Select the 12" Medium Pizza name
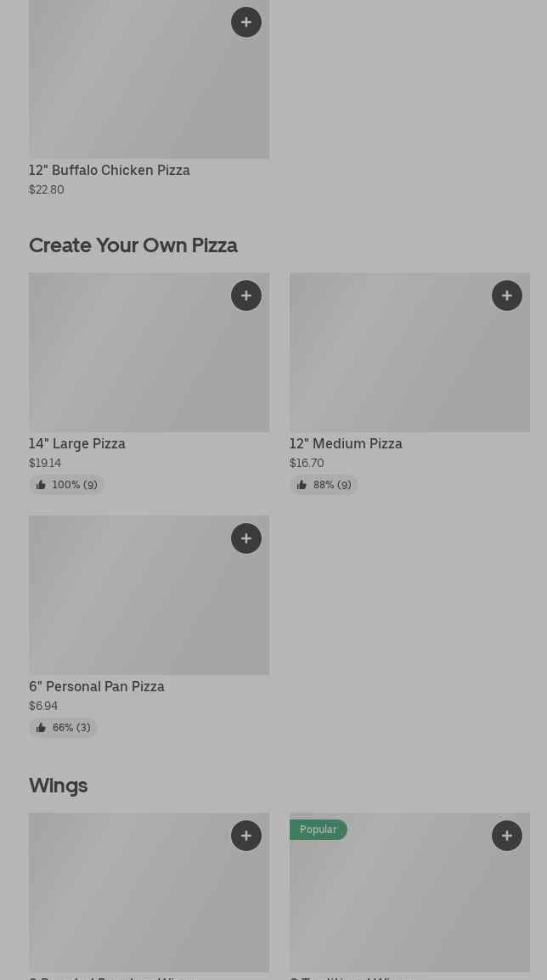 click(346, 443)
